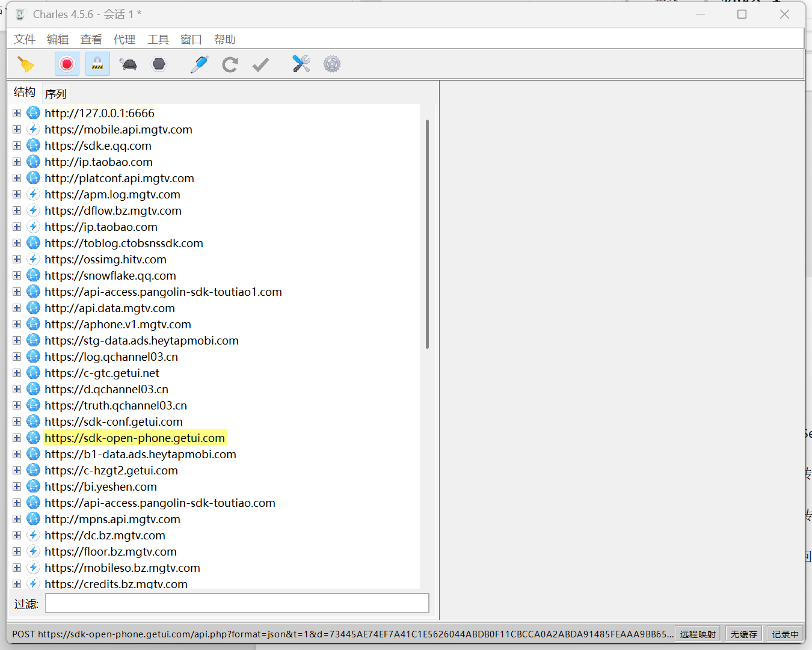Switch to the 结构 tab

25,92
